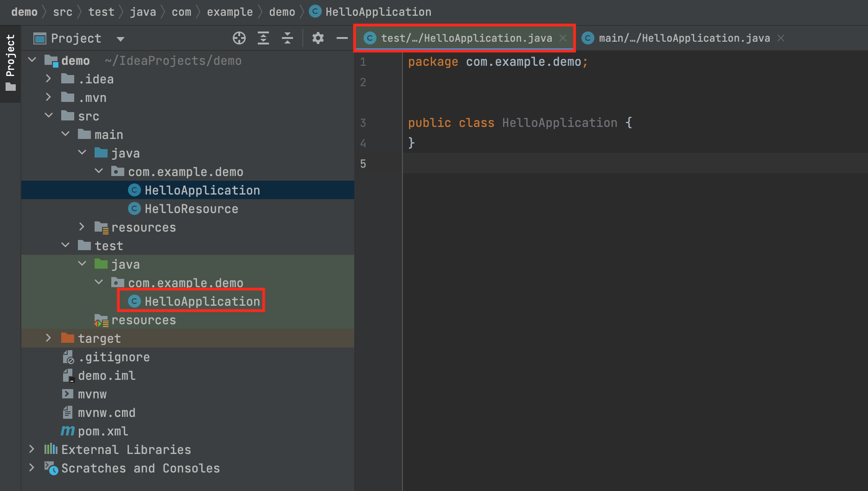This screenshot has width=868, height=491.
Task: Click the External Libraries icon
Action: click(x=51, y=449)
